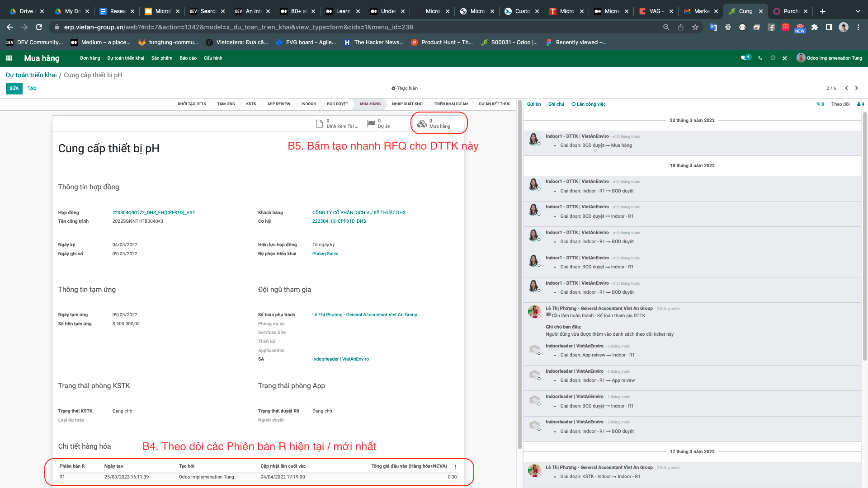Image resolution: width=868 pixels, height=488 pixels.
Task: Go to previous record arrow
Action: tap(846, 88)
